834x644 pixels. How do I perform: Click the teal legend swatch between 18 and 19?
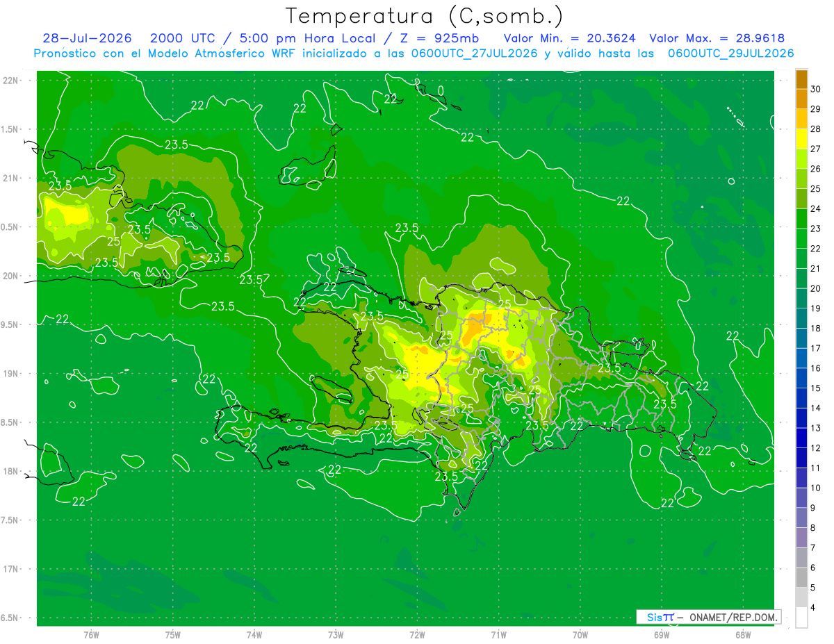coord(801,318)
